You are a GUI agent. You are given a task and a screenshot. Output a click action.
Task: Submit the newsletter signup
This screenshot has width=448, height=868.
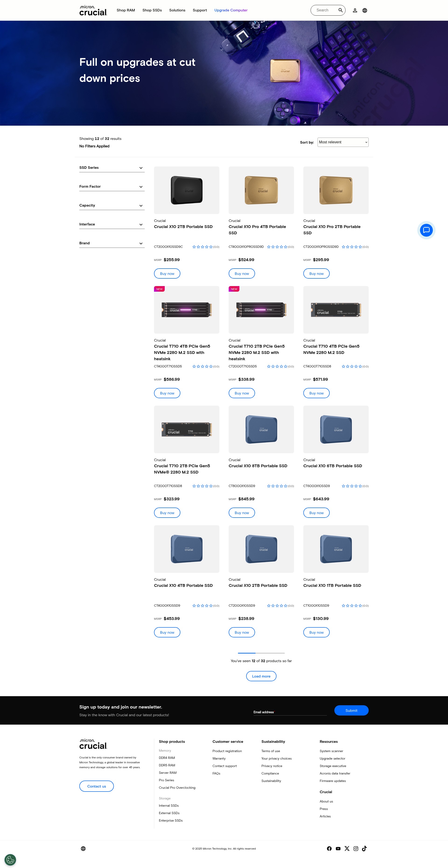click(351, 710)
